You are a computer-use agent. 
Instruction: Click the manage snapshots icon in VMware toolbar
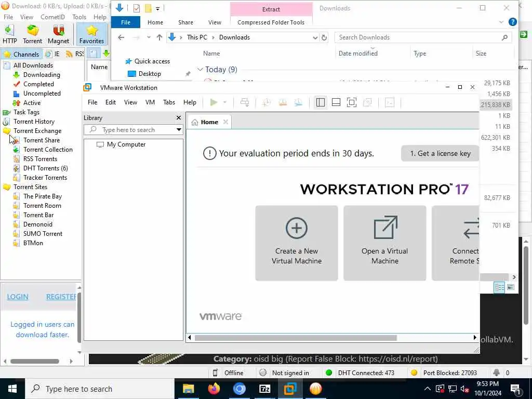pyautogui.click(x=298, y=102)
